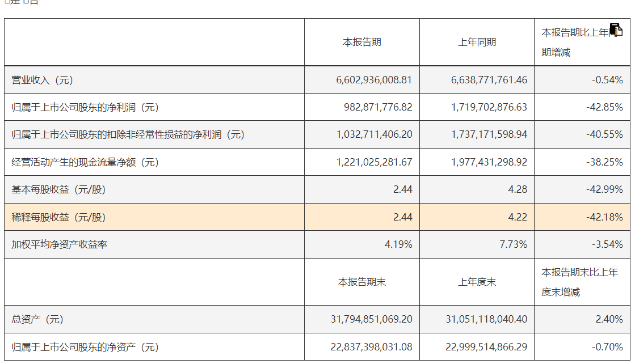635x364 pixels.
Task: Click the -38.25% change cell
Action: tap(604, 163)
